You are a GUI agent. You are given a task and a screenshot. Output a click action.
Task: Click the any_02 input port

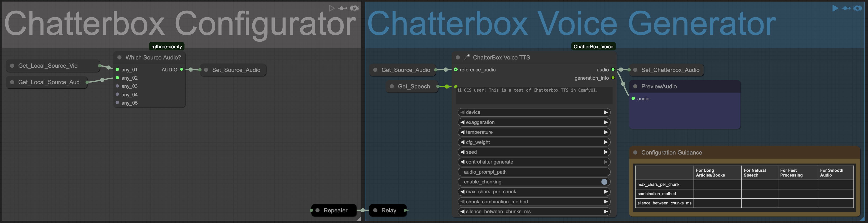117,78
